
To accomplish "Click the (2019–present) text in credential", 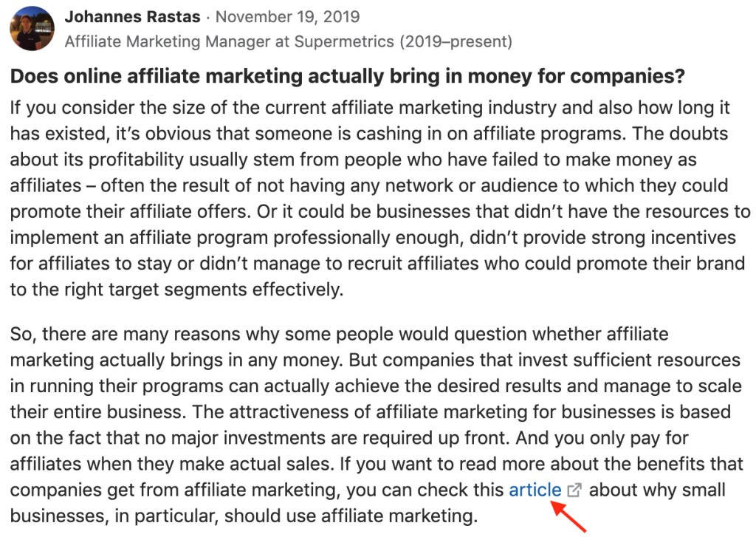I will pos(456,42).
